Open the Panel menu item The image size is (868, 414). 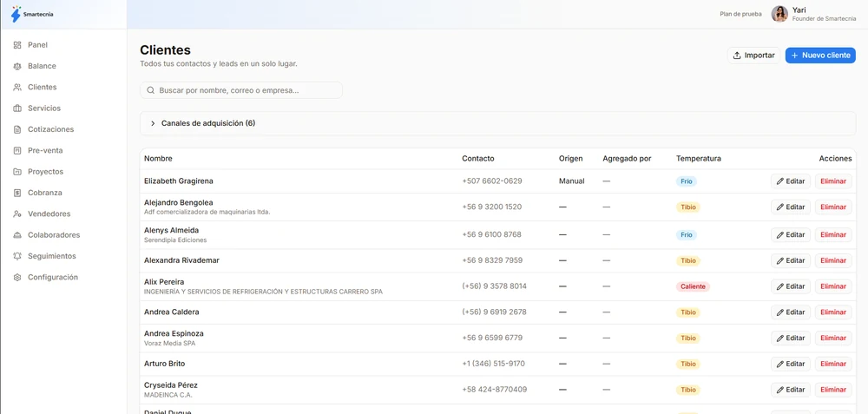click(37, 45)
